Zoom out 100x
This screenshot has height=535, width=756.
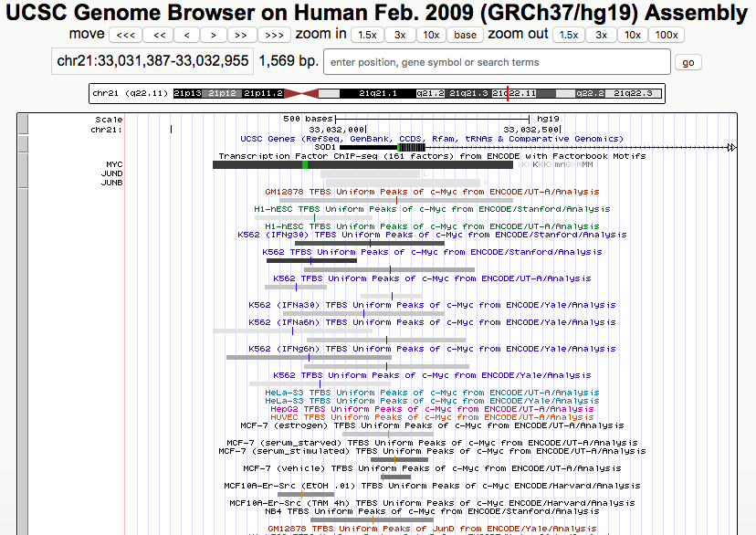coord(667,35)
